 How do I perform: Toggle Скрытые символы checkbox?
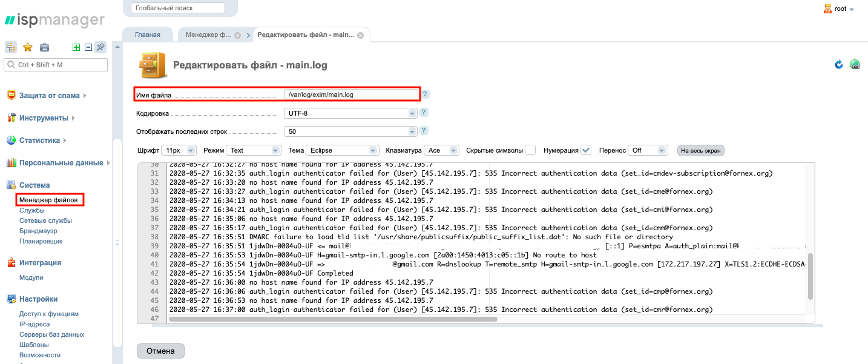click(x=530, y=150)
